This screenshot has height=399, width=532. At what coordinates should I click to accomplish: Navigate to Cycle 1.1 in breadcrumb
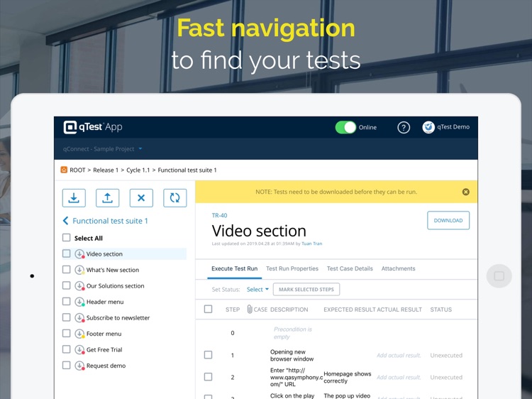[138, 170]
